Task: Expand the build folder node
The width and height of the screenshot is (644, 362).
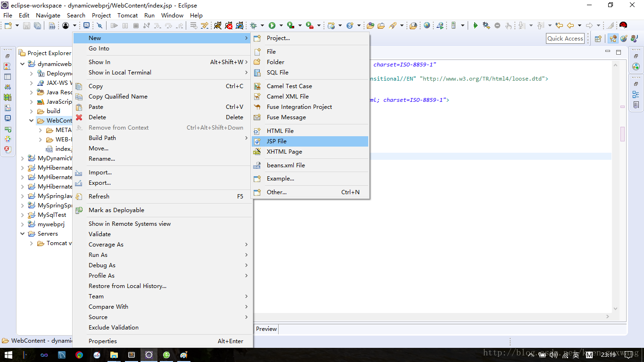Action: [x=32, y=111]
